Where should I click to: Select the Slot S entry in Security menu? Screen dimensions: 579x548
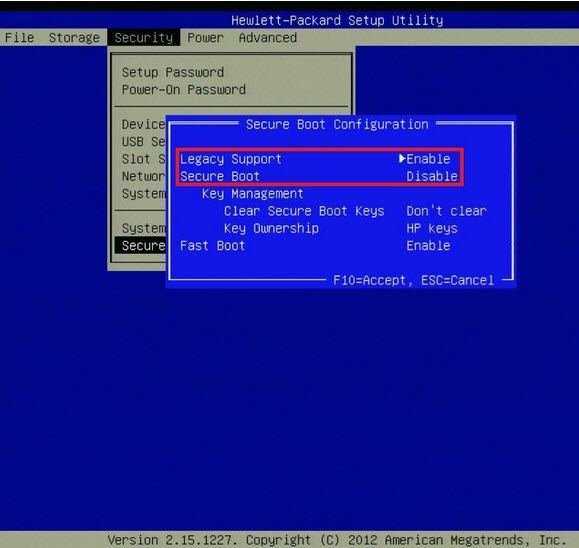coord(143,159)
